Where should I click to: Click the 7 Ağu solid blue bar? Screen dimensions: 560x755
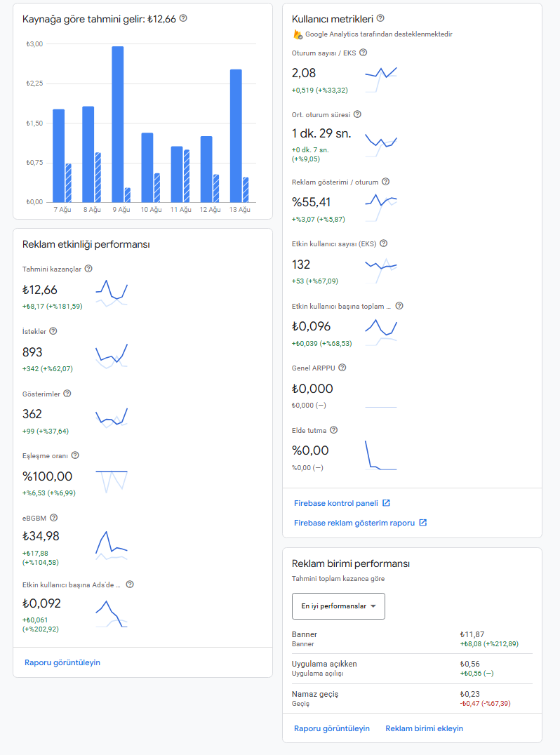(x=59, y=156)
